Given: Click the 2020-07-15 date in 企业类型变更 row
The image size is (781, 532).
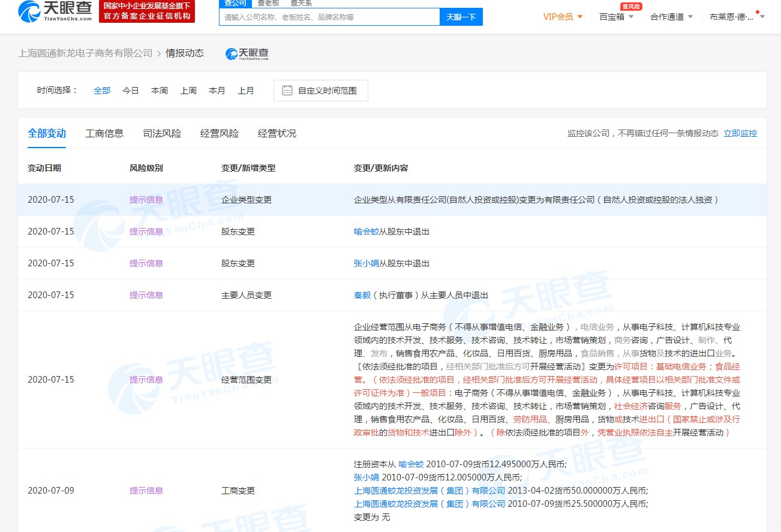Looking at the screenshot, I should coord(51,200).
